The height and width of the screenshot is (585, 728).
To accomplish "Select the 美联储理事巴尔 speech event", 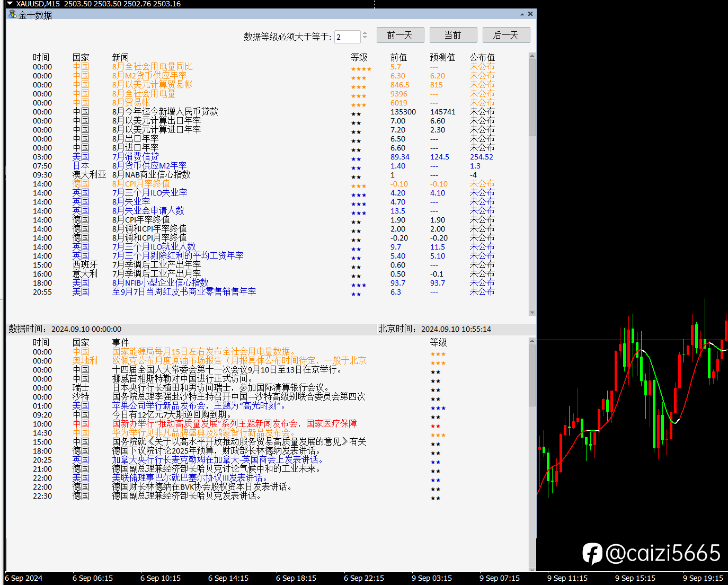I will 239,478.
